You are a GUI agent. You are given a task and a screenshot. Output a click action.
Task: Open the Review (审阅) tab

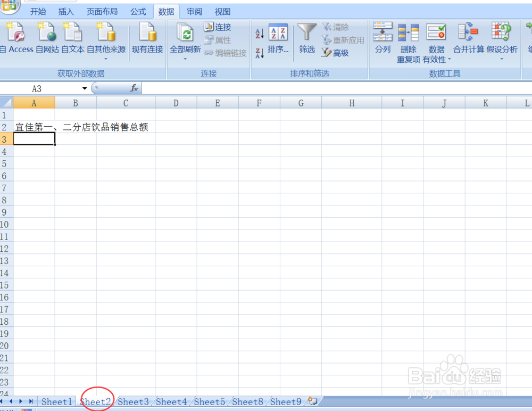[x=194, y=12]
